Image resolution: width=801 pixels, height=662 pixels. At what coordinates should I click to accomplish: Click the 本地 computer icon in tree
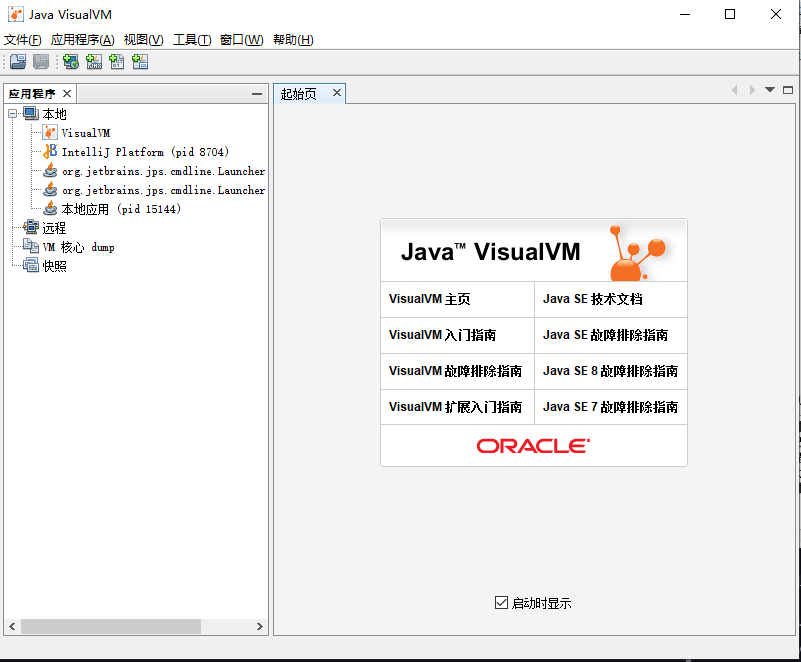click(31, 113)
